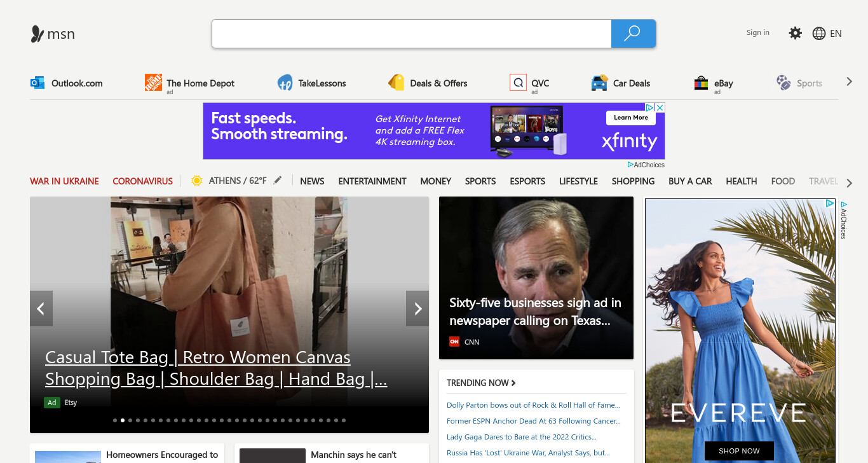868x463 pixels.
Task: Close the Xfinity banner ad X
Action: 660,108
